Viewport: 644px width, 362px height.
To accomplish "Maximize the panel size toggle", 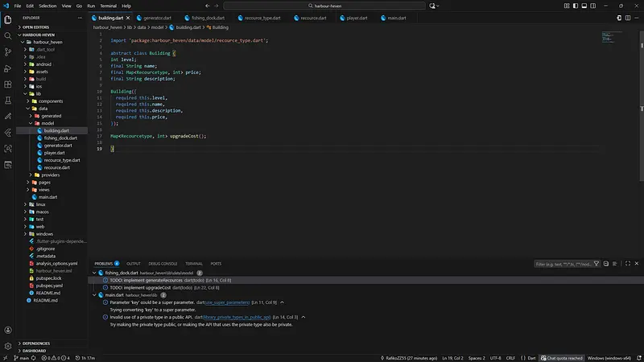I will click(626, 263).
